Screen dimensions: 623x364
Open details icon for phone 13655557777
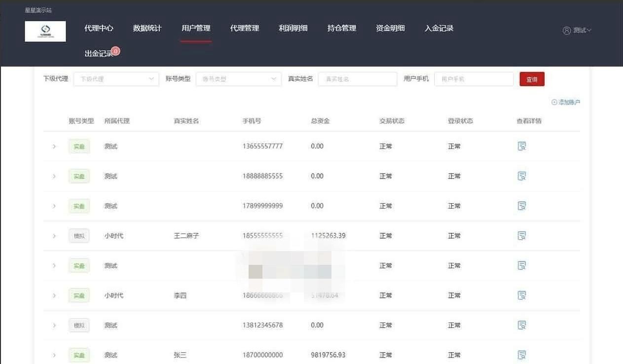pyautogui.click(x=521, y=146)
